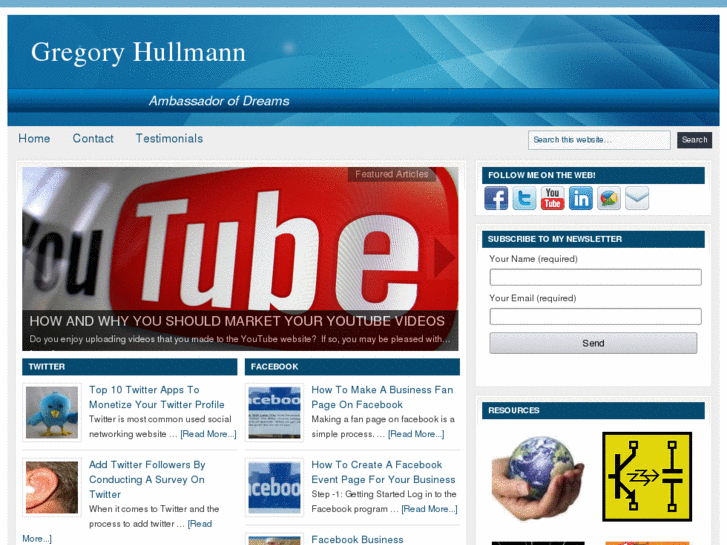
Task: Read more of the Facebook Event Page article
Action: click(x=429, y=509)
